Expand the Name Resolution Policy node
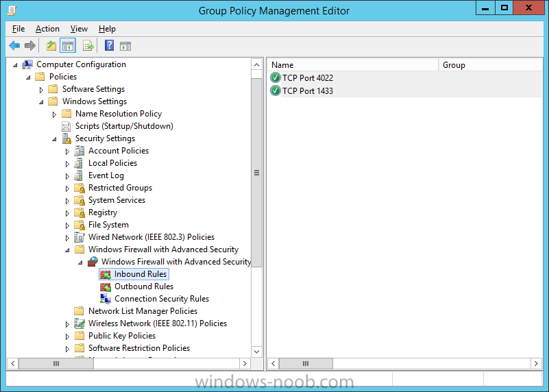This screenshot has height=392, width=549. 54,114
